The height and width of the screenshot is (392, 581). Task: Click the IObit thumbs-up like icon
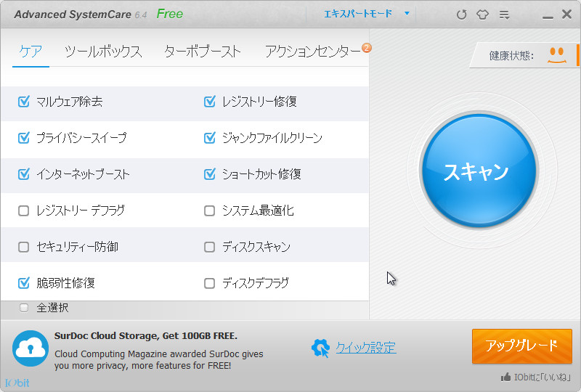[x=505, y=377]
